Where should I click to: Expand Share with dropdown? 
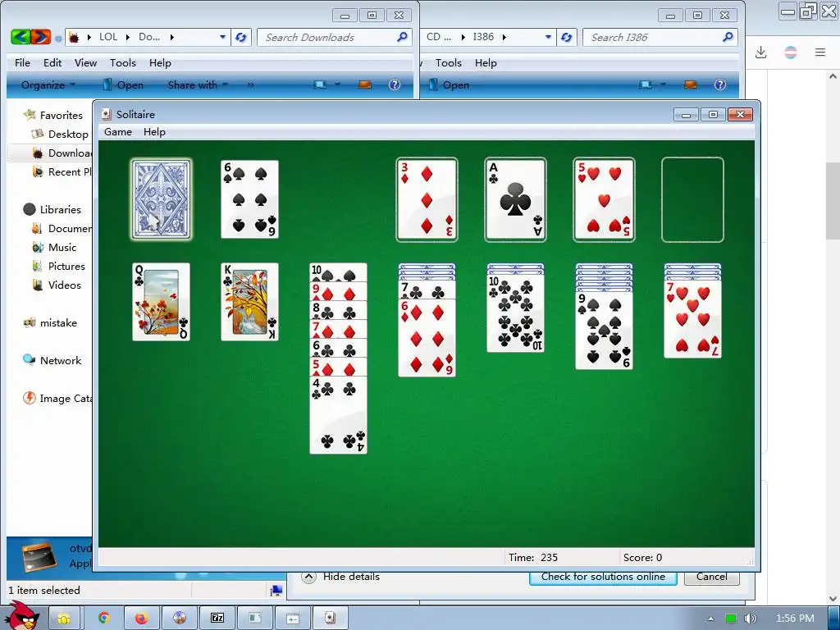point(198,84)
